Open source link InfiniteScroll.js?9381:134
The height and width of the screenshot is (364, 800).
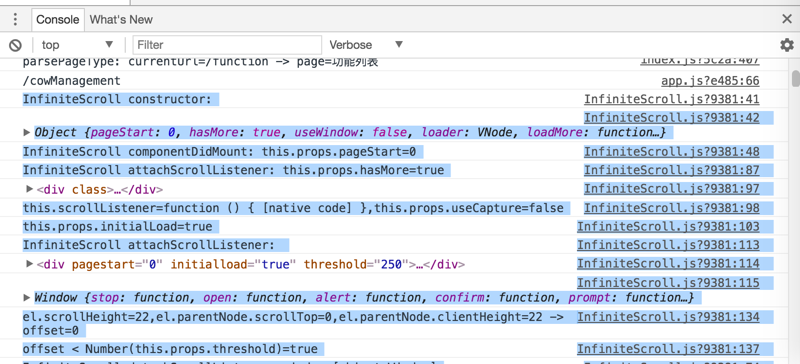(668, 318)
